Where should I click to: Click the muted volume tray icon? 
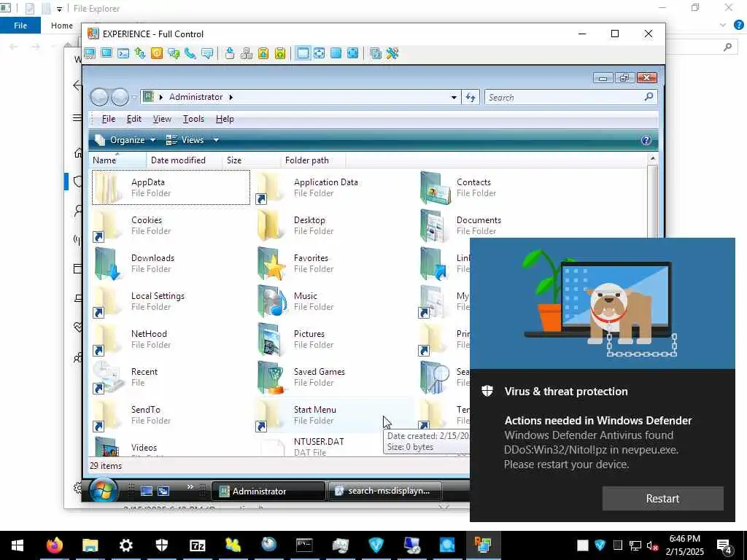[x=652, y=545]
